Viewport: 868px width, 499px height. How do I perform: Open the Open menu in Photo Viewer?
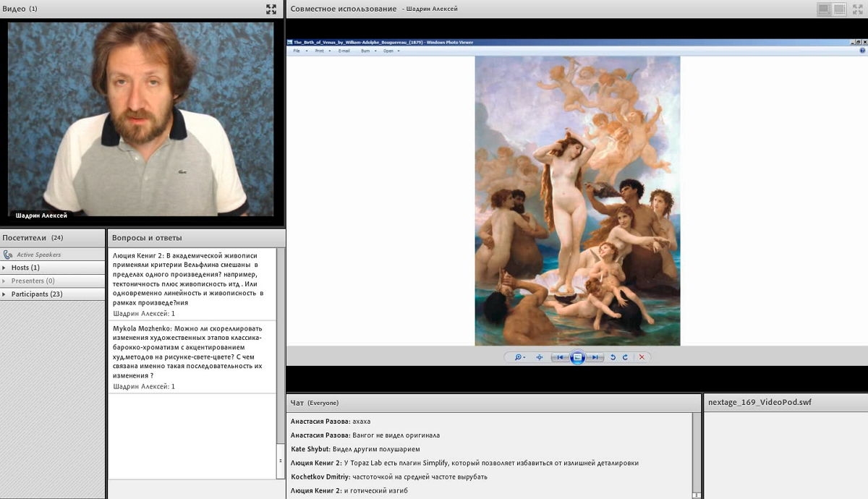click(x=390, y=51)
